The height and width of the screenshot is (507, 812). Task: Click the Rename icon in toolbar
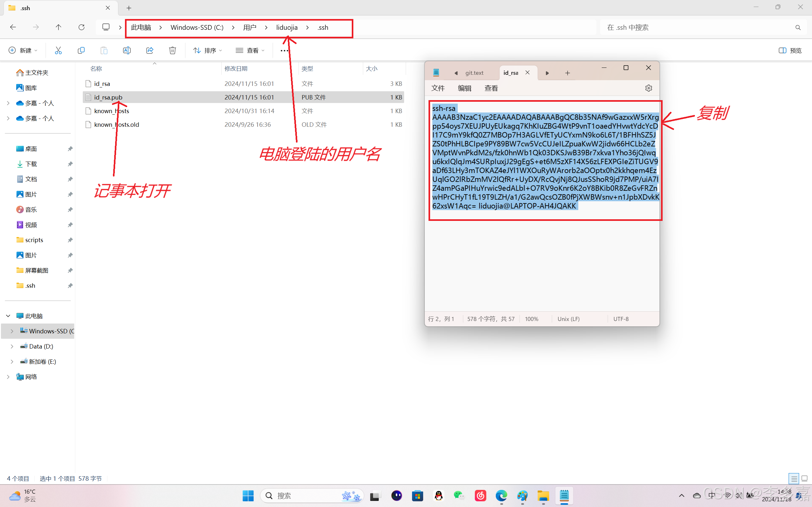click(127, 50)
